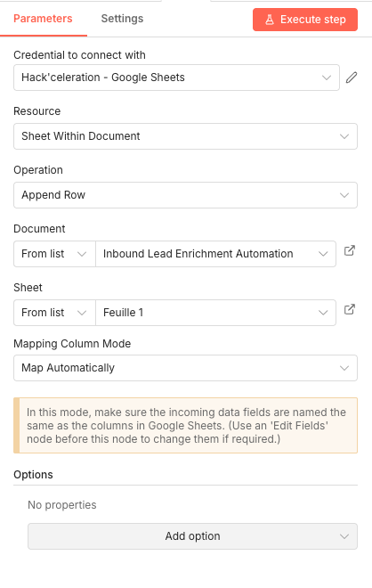Change Document mode From list dropdown
The height and width of the screenshot is (588, 372).
click(54, 254)
